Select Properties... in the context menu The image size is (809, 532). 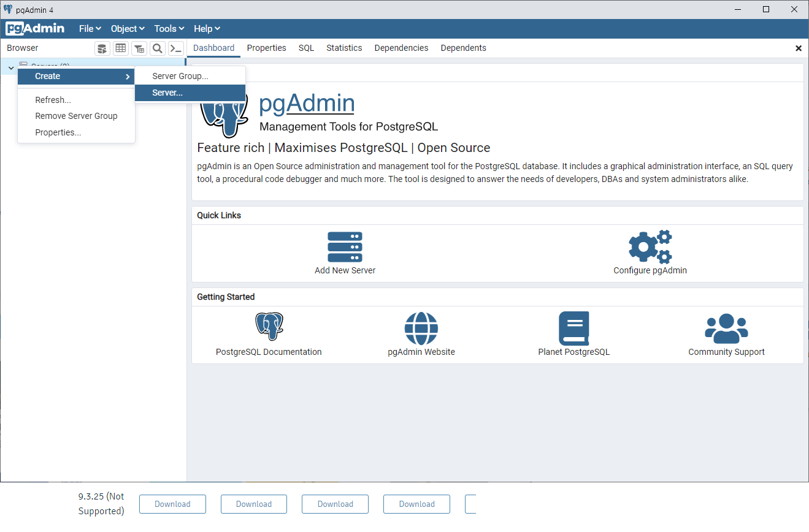tap(76, 132)
